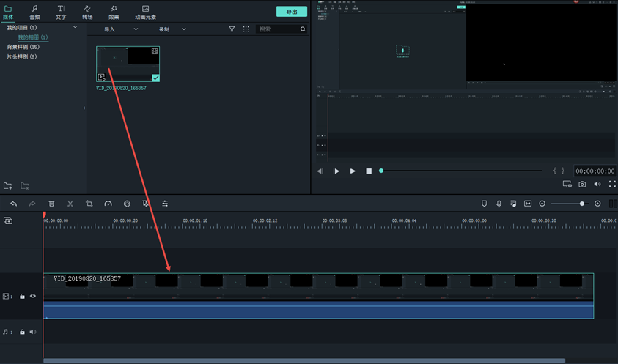Click the 00:00:00:00 timecode field
Viewport: 618px width, 364px height.
tap(595, 171)
